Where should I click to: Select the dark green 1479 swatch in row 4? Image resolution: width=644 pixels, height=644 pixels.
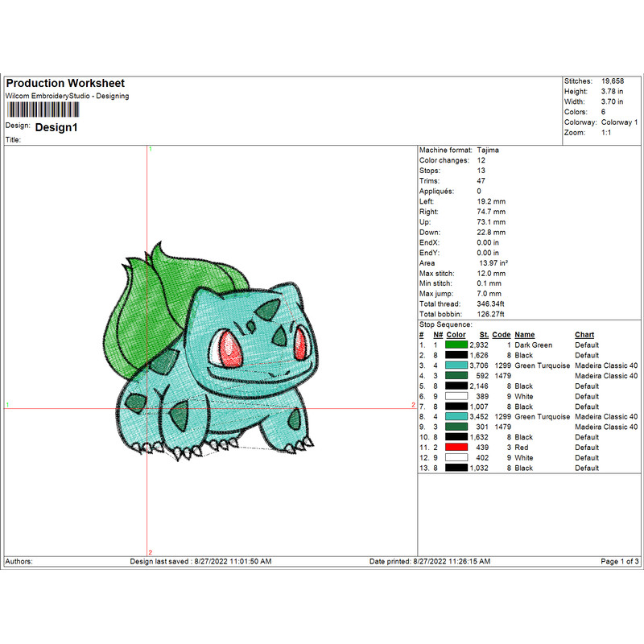457,375
